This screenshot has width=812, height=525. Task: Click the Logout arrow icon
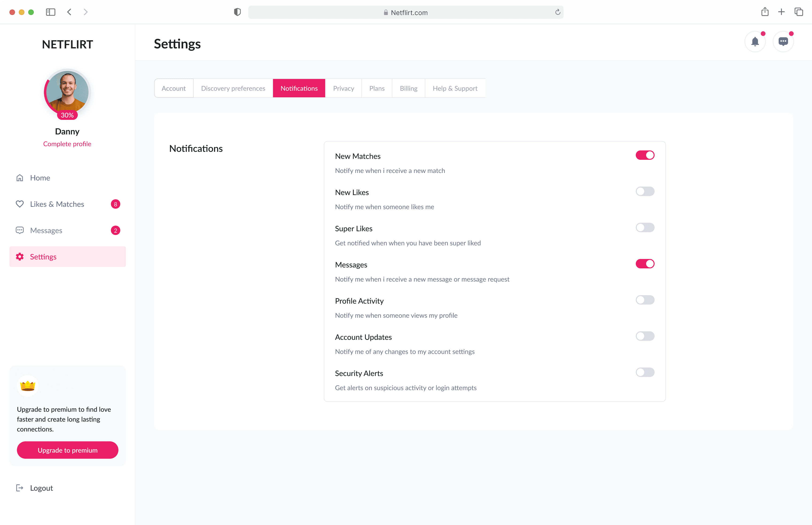[x=20, y=488]
